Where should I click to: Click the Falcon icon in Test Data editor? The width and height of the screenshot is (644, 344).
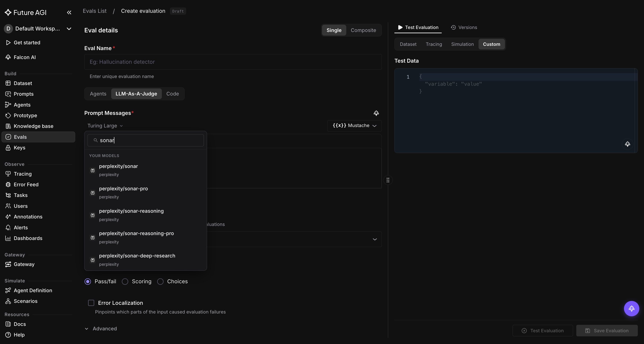628,144
